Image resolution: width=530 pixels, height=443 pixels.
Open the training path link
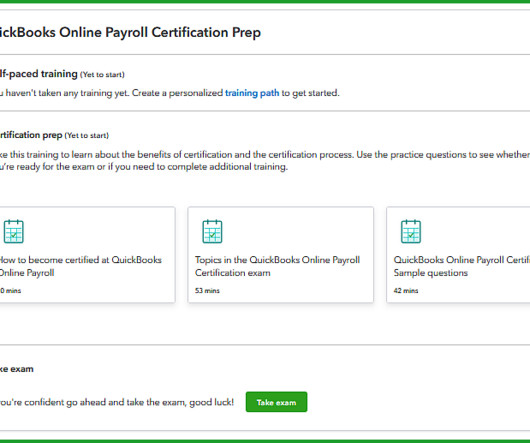252,93
